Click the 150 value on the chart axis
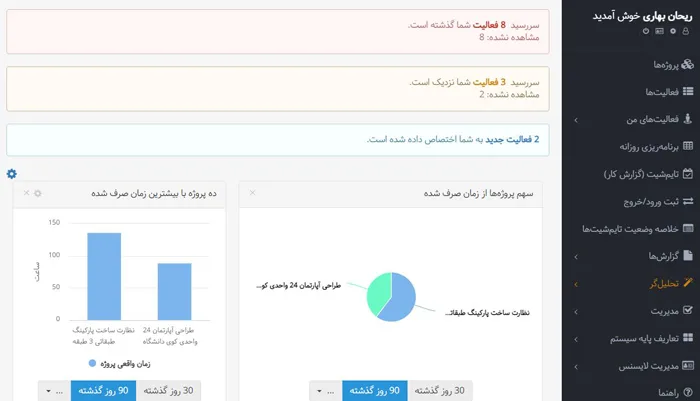 (54, 222)
